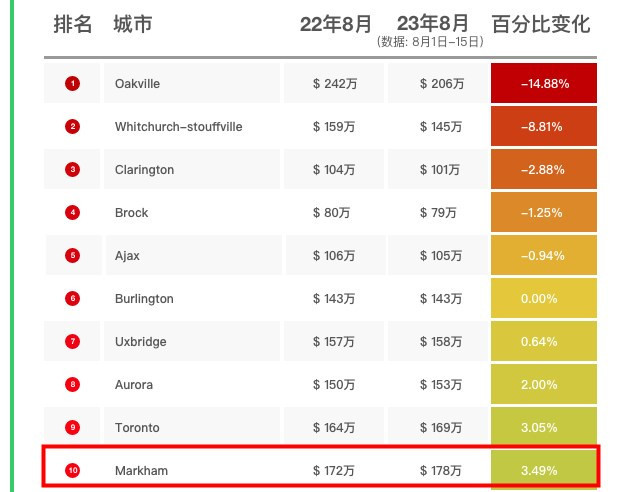Select the Aurora city name
Screen dimensions: 623x492
tap(133, 385)
